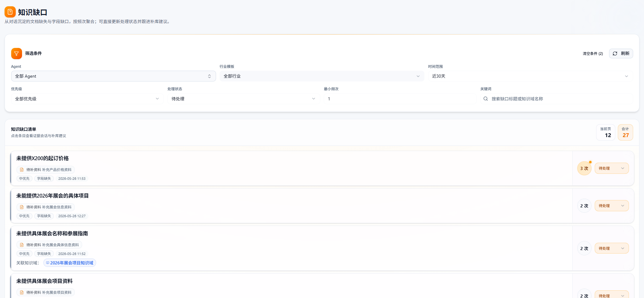Click the 合计 27 total counter
Viewport: 644px width, 298px height.
(625, 133)
